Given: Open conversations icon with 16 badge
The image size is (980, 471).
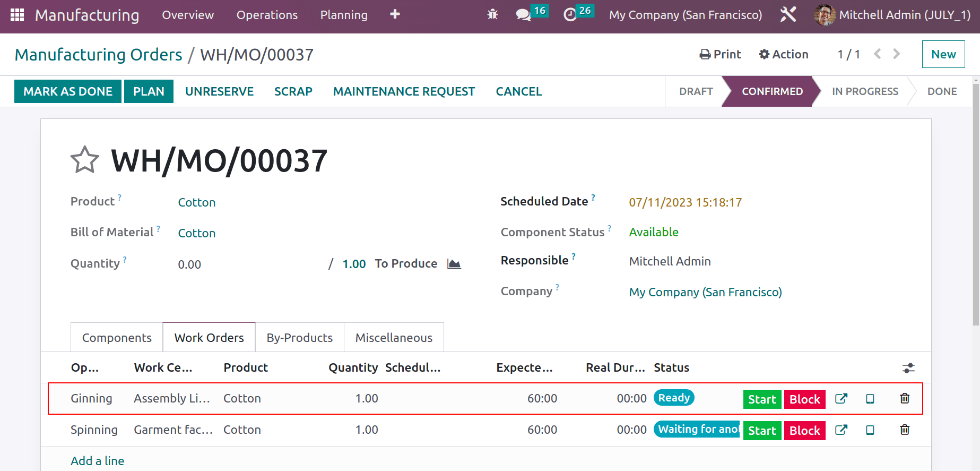Looking at the screenshot, I should tap(531, 13).
